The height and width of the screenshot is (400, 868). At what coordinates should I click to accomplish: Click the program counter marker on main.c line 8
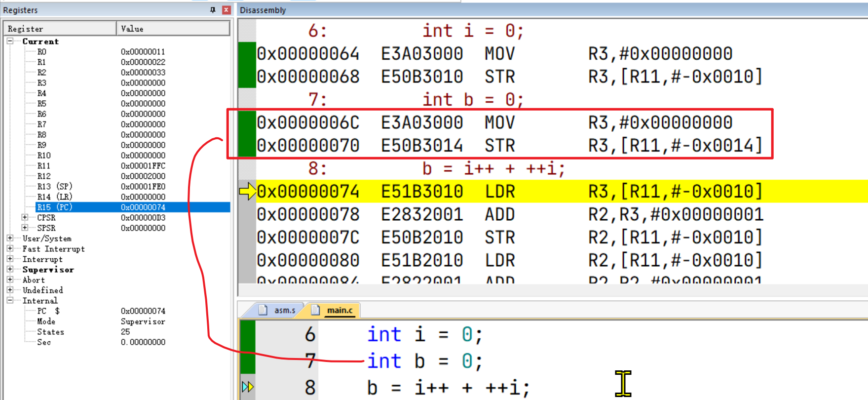pyautogui.click(x=247, y=387)
